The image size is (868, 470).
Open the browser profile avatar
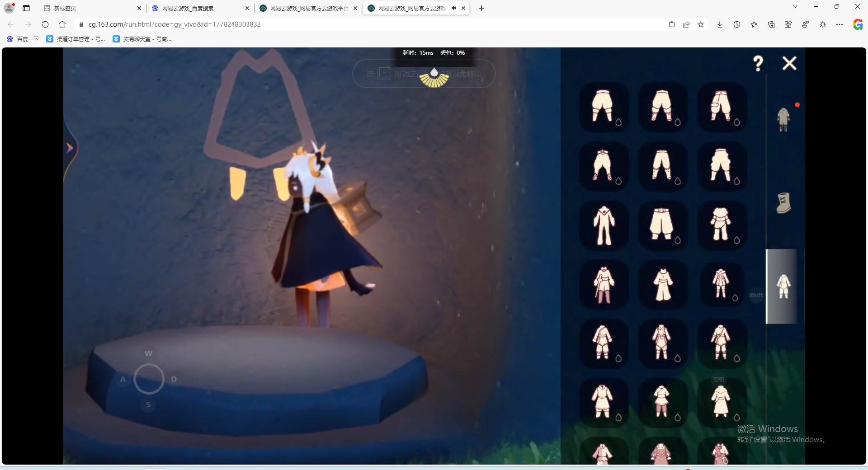coord(9,8)
